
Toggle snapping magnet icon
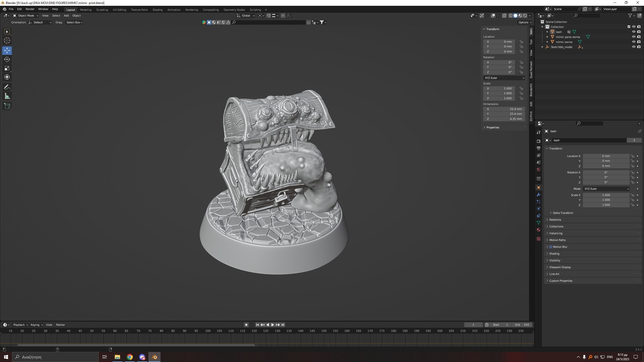[x=269, y=16]
